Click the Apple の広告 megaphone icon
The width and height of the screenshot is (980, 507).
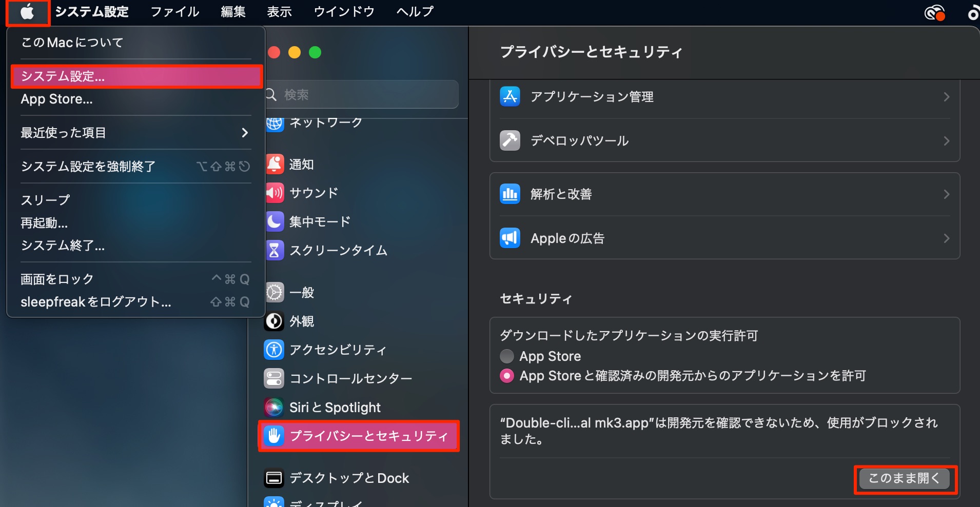(x=510, y=238)
